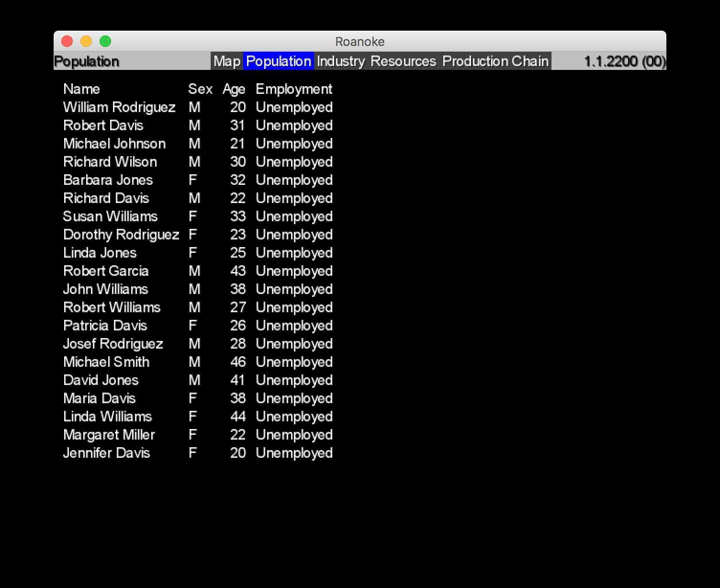This screenshot has width=720, height=588.
Task: Go to the Resources tab
Action: [404, 61]
